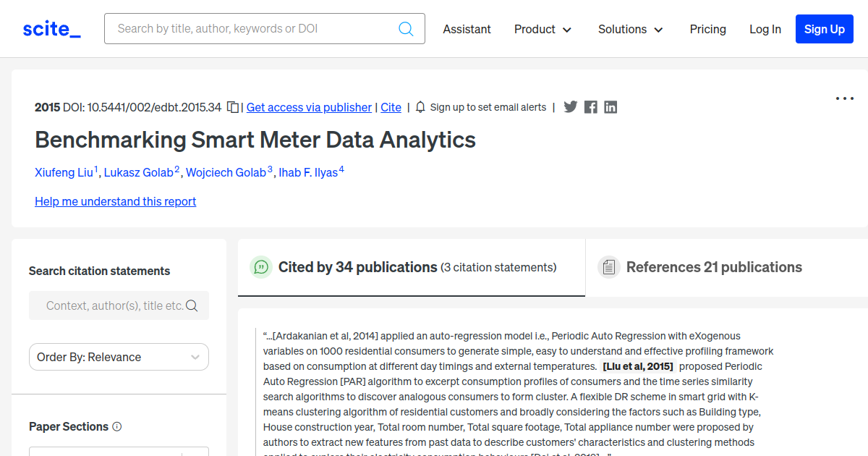Click the Sign Up button
The width and height of the screenshot is (868, 456).
[x=825, y=29]
